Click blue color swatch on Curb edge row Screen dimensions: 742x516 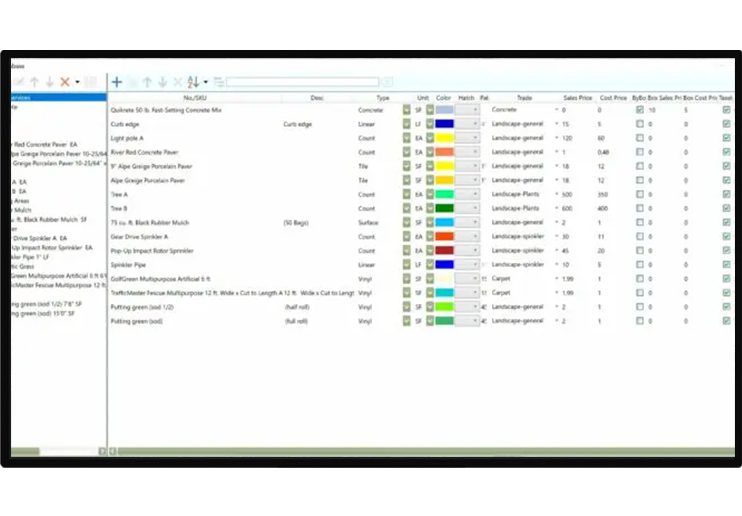click(x=445, y=124)
